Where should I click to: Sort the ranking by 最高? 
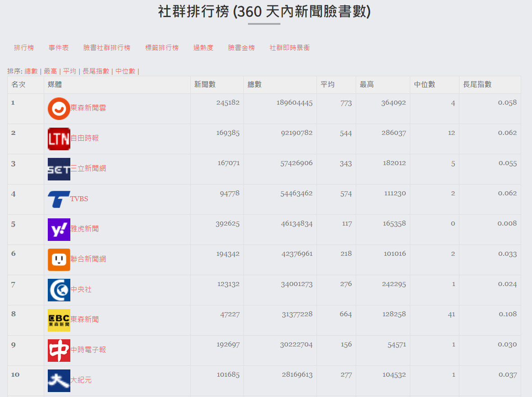coord(50,71)
